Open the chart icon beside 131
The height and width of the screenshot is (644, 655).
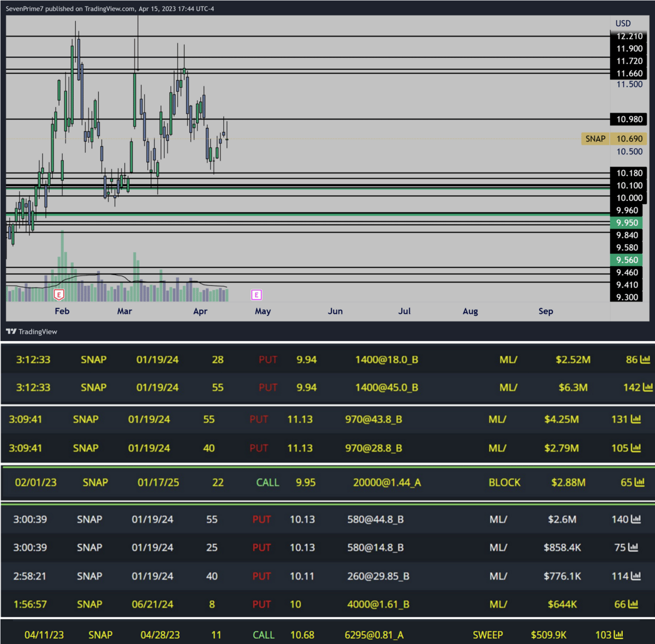[x=636, y=419]
